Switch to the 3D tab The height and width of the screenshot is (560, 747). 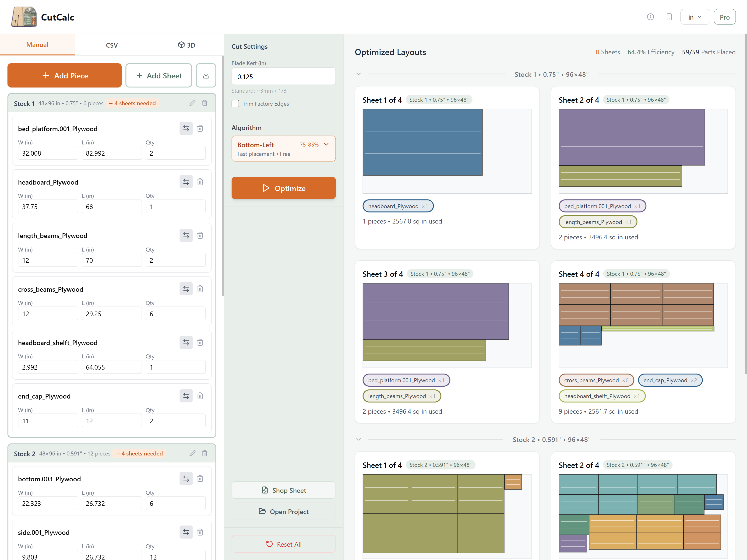187,45
